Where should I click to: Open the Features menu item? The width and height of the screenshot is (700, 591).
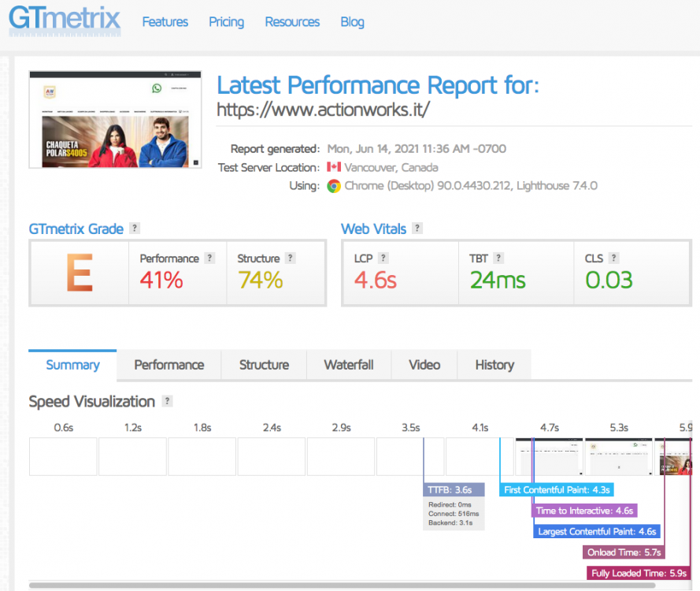pyautogui.click(x=165, y=22)
